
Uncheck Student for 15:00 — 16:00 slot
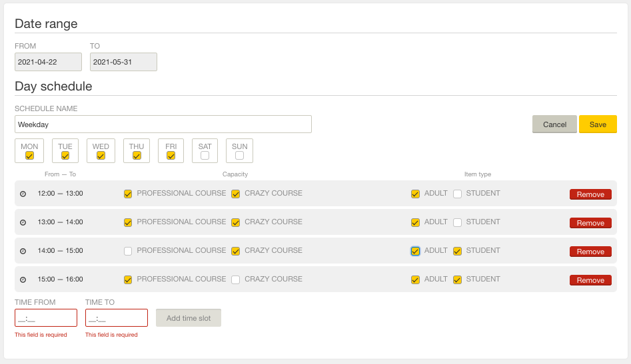click(457, 280)
